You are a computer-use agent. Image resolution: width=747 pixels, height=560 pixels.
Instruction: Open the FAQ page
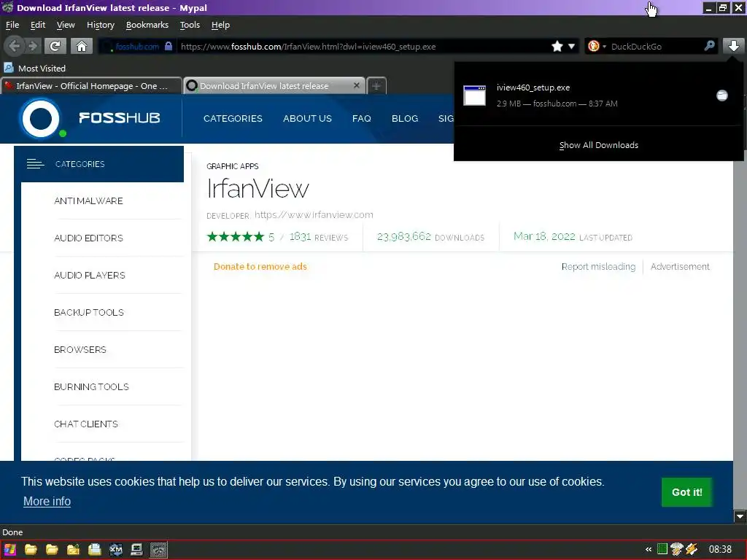(362, 119)
